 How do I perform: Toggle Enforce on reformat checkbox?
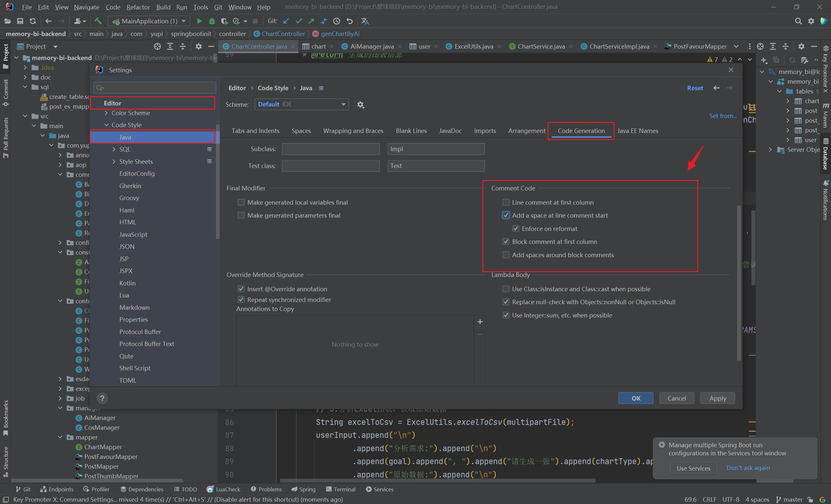tap(516, 229)
